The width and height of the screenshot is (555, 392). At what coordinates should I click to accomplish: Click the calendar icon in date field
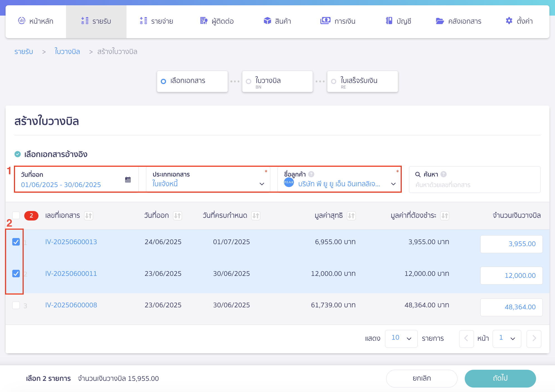click(128, 180)
